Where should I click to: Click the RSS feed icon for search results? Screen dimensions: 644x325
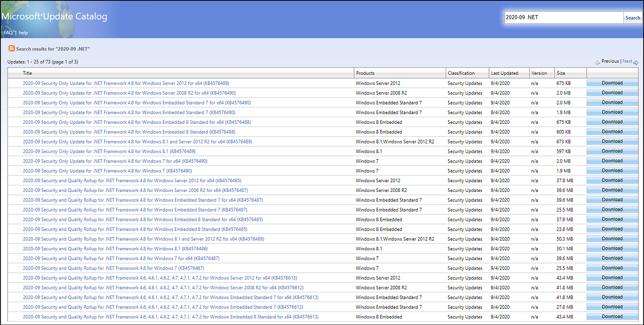point(11,49)
